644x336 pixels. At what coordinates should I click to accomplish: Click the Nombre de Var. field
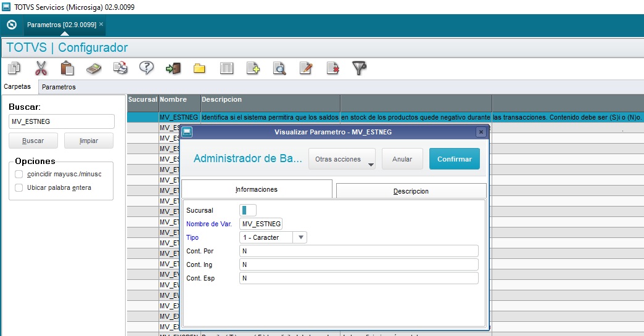[x=261, y=224]
